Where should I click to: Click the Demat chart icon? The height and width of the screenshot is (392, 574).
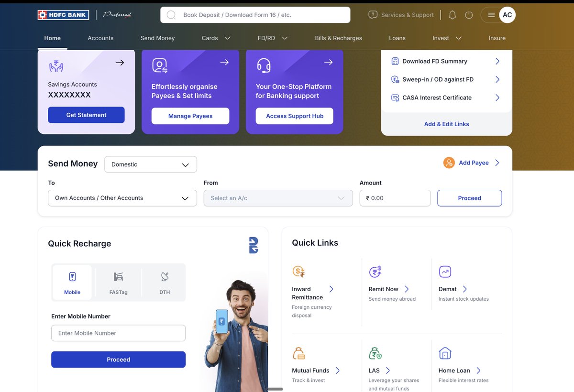click(x=445, y=272)
